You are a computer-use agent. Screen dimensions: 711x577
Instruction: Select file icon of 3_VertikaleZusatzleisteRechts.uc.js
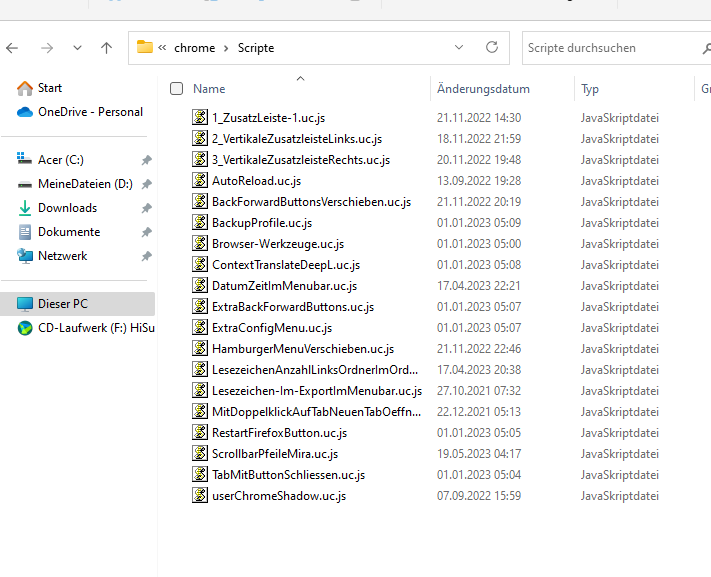point(200,159)
